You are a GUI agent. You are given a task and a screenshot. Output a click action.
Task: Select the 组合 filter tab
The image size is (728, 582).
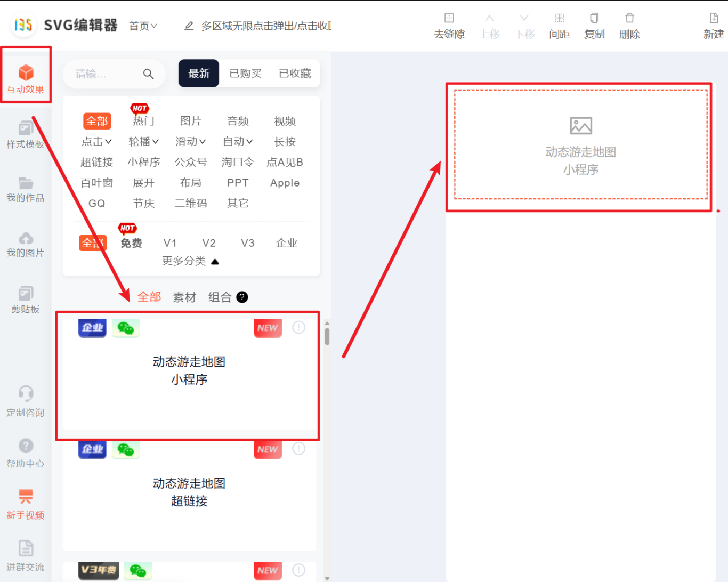click(220, 297)
